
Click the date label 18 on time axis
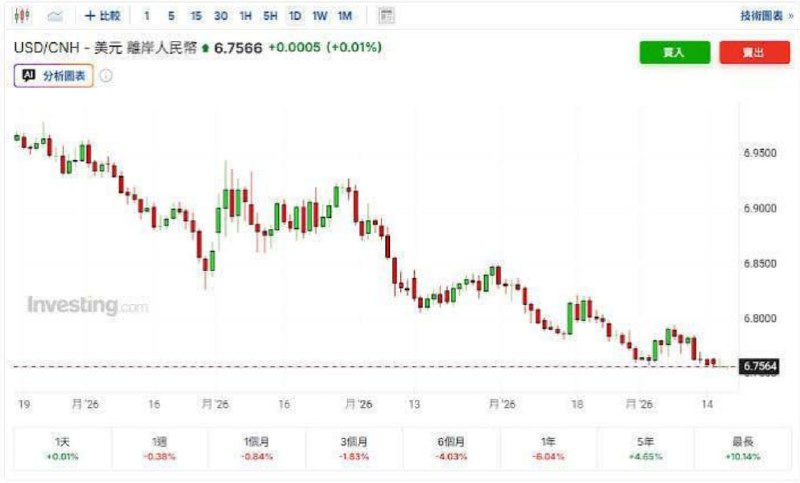point(577,404)
